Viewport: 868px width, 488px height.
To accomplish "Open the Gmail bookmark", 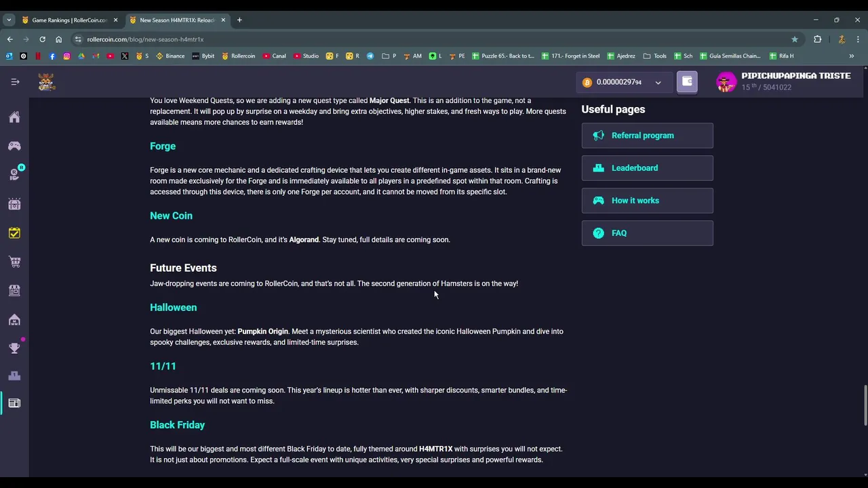I will point(96,56).
